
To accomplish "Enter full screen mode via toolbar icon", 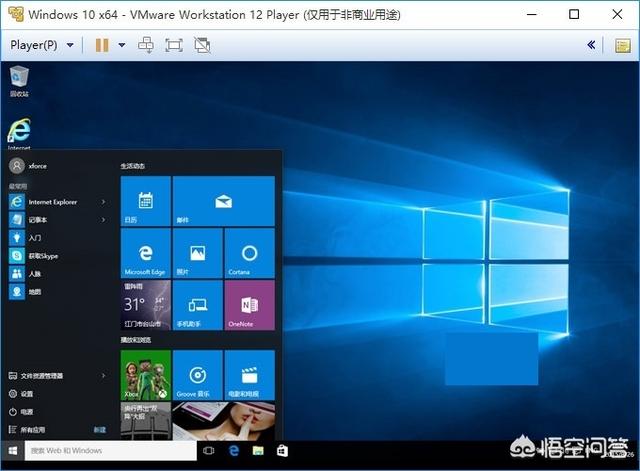I will click(174, 45).
